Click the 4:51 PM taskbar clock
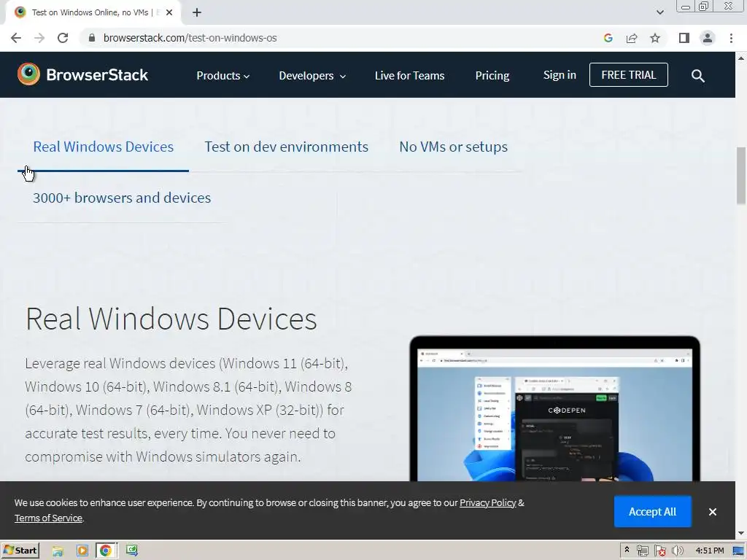 click(709, 551)
